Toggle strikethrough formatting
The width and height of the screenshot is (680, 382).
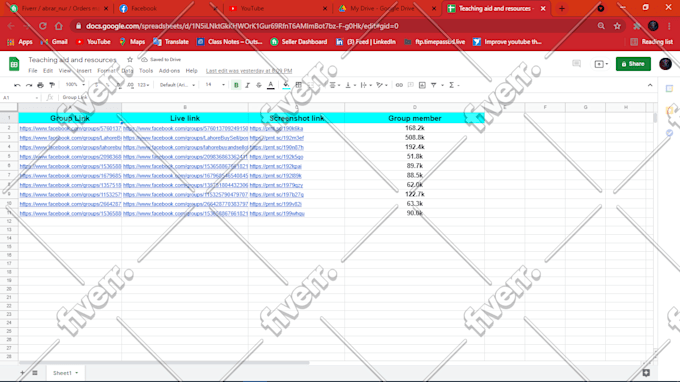pos(259,85)
